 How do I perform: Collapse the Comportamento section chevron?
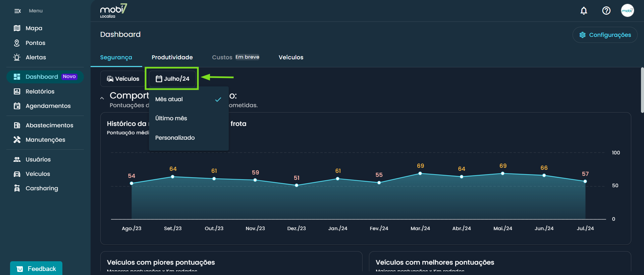(x=102, y=98)
